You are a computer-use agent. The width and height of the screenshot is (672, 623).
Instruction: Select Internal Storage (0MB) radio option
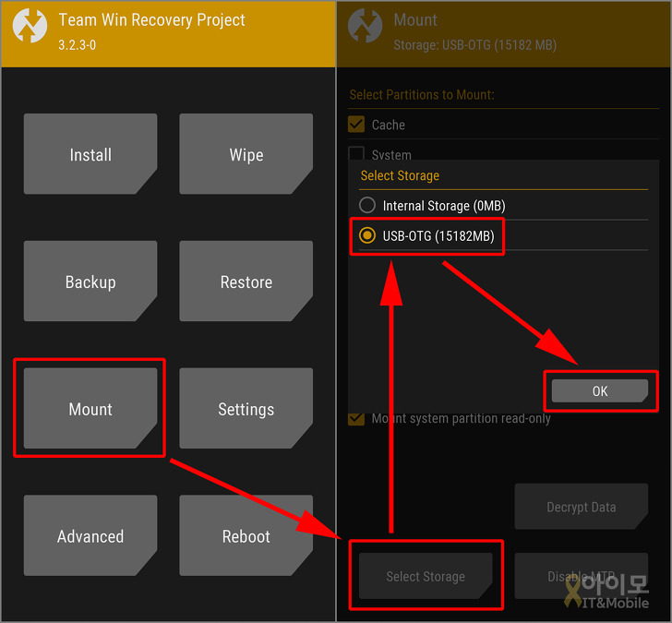coord(367,205)
